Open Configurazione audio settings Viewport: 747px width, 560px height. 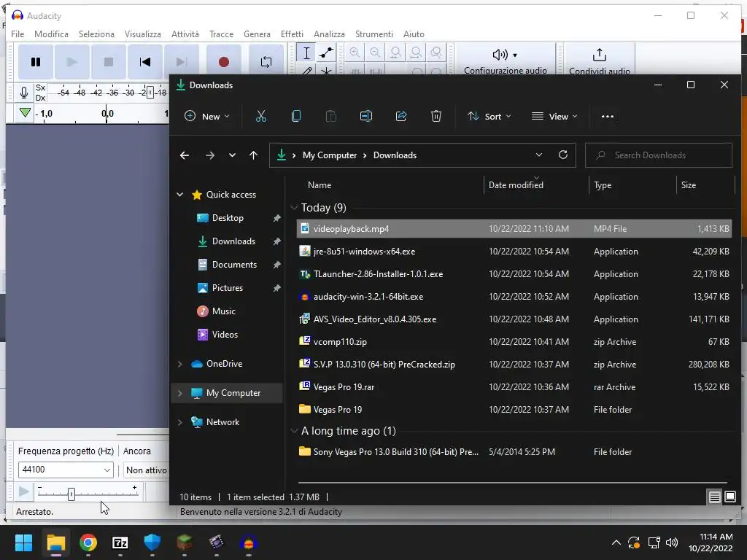506,61
